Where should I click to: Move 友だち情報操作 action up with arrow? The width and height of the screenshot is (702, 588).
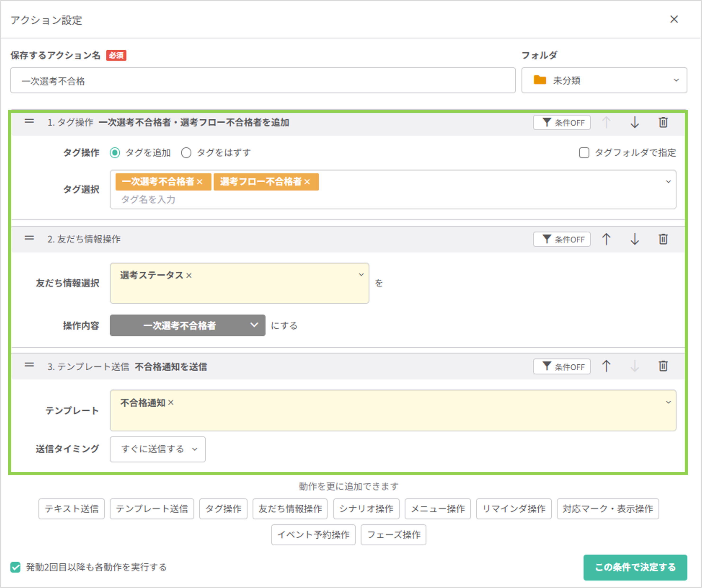coord(606,239)
